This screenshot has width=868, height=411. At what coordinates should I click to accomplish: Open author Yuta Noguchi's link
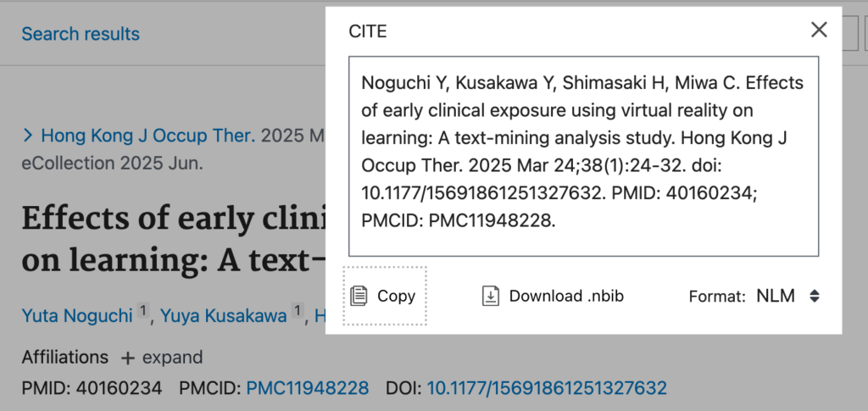click(x=77, y=316)
